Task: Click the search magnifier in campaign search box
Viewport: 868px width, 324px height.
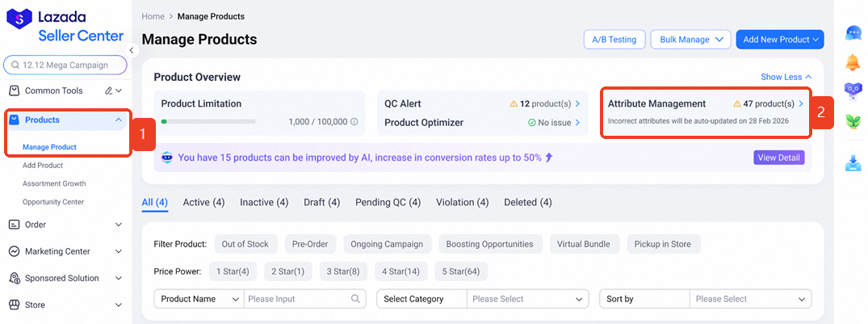Action: click(x=15, y=65)
